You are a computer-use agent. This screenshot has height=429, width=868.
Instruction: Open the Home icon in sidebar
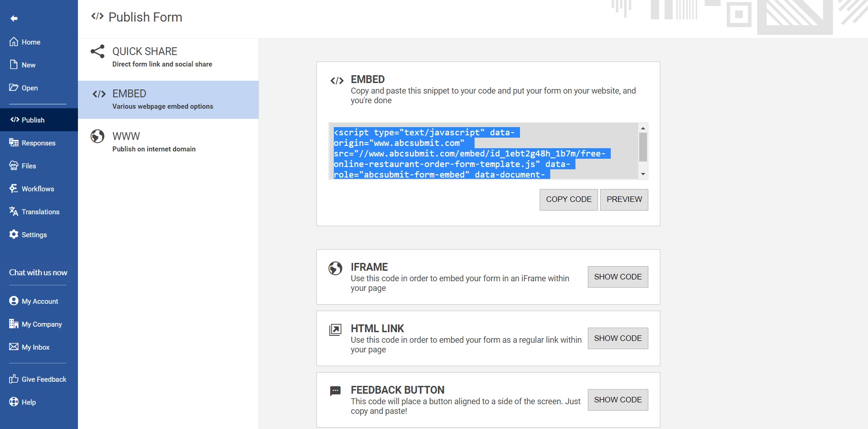pos(14,42)
